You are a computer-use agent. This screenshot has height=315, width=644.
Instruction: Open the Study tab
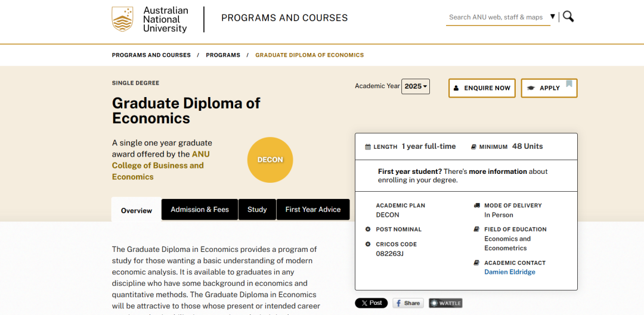pyautogui.click(x=257, y=210)
